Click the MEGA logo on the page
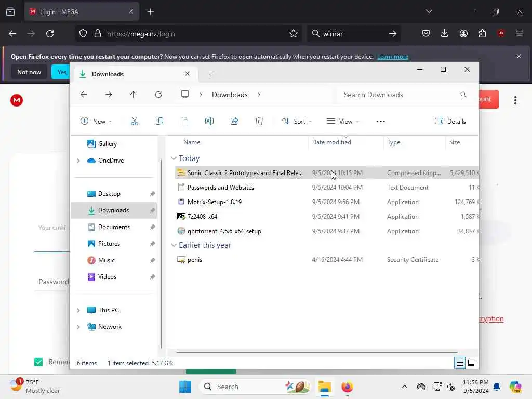The height and width of the screenshot is (399, 532). pyautogui.click(x=16, y=100)
